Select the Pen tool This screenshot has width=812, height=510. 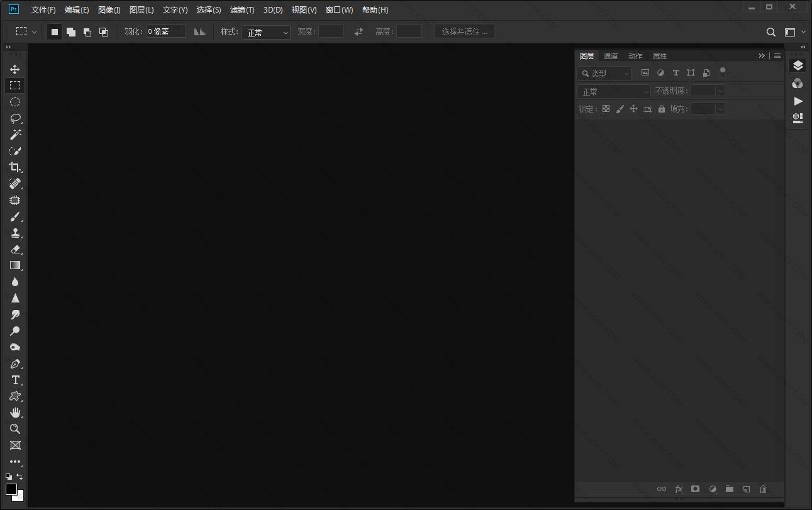15,364
